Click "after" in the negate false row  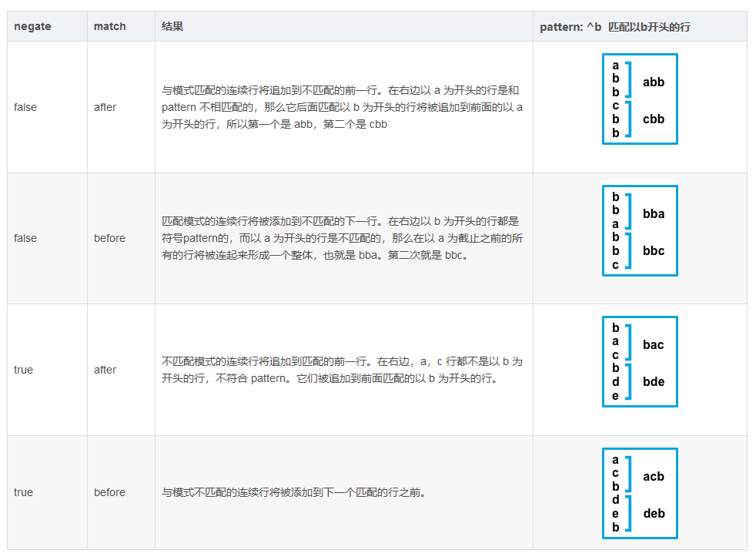[x=105, y=107]
